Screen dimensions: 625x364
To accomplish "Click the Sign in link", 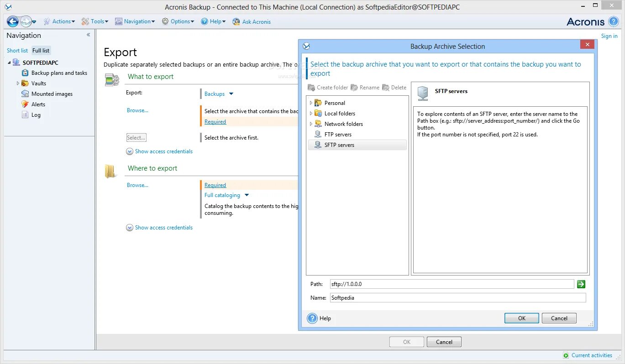I will [609, 36].
